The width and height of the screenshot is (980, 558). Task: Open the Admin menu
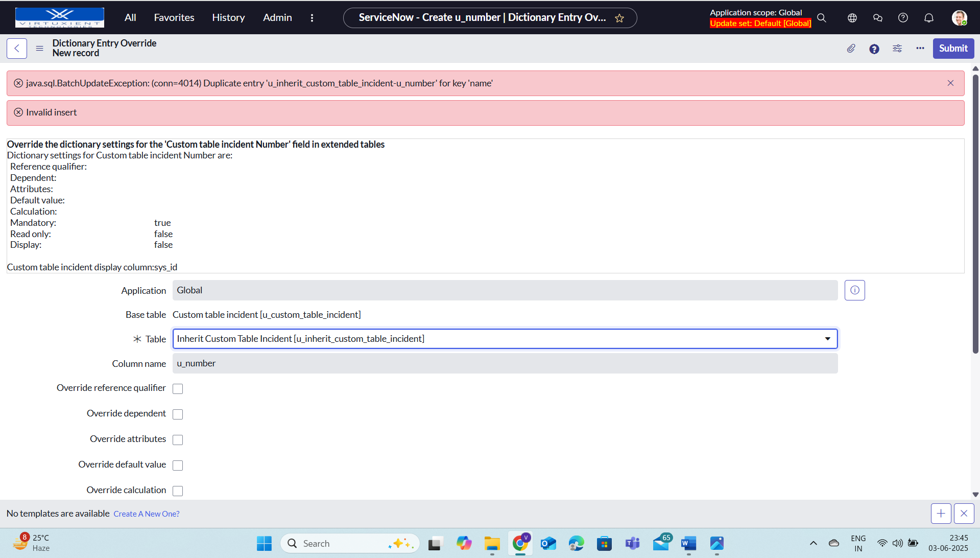(277, 17)
